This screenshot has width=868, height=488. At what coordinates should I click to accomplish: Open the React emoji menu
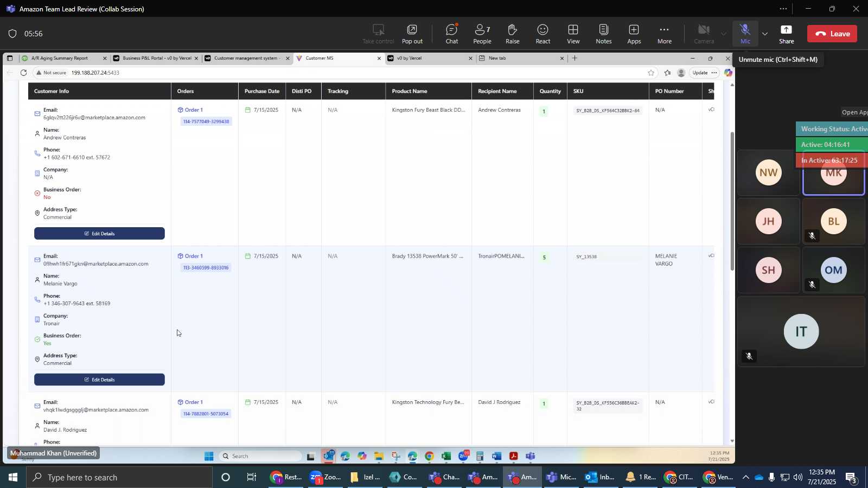[543, 34]
